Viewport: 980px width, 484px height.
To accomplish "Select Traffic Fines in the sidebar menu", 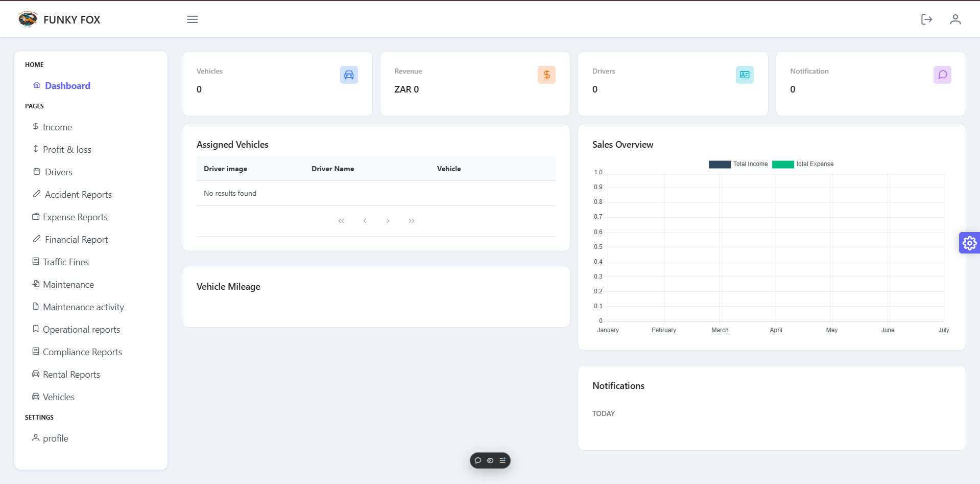I will click(66, 262).
